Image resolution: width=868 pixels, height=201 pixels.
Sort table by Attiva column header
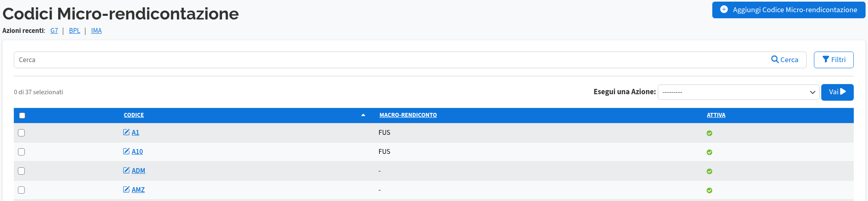(x=716, y=115)
